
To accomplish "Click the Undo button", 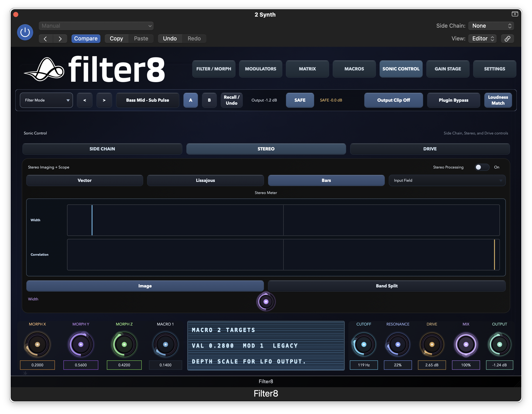I will 170,39.
